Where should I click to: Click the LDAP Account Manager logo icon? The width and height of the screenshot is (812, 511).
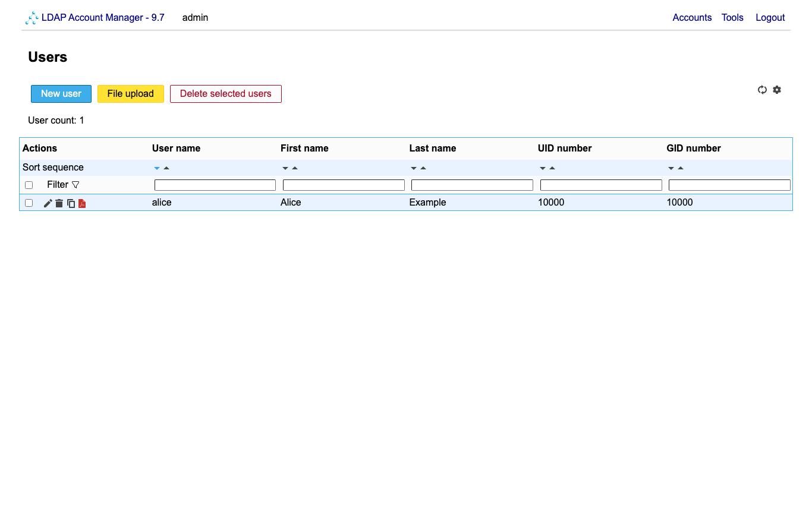(32, 18)
